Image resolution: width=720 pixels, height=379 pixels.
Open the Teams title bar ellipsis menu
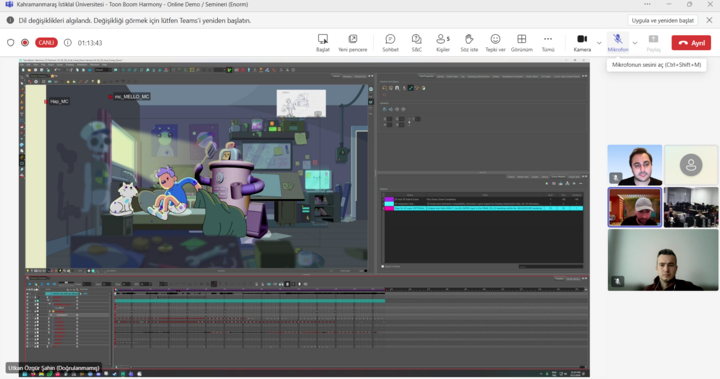coord(647,4)
